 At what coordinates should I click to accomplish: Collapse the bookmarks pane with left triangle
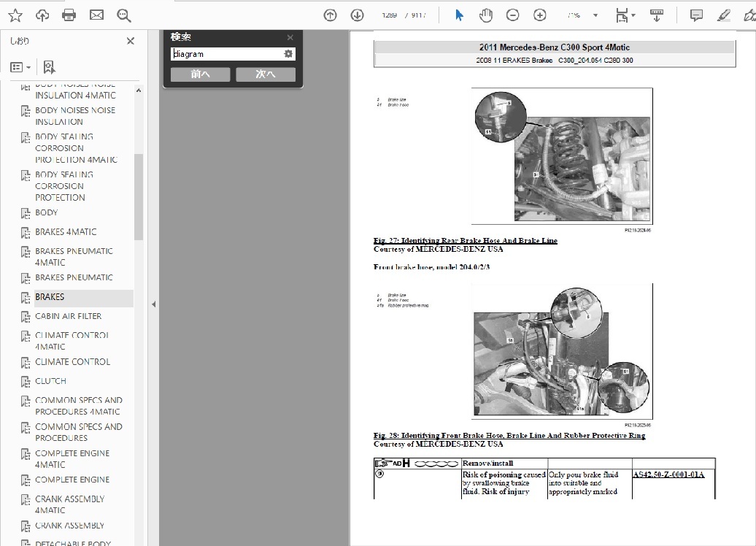point(154,304)
